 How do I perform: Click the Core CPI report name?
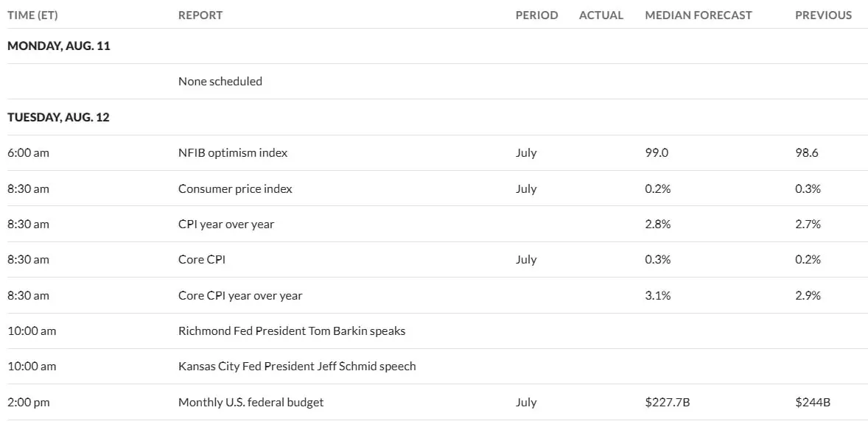coord(201,259)
